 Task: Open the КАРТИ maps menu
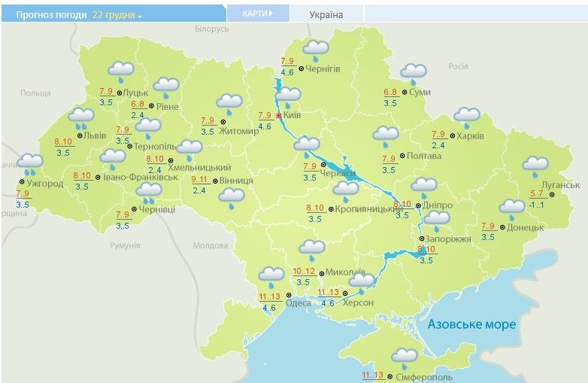click(x=258, y=14)
